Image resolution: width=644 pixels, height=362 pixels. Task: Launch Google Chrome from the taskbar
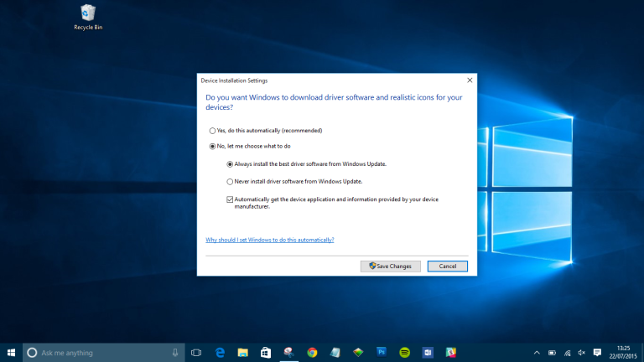(x=312, y=353)
